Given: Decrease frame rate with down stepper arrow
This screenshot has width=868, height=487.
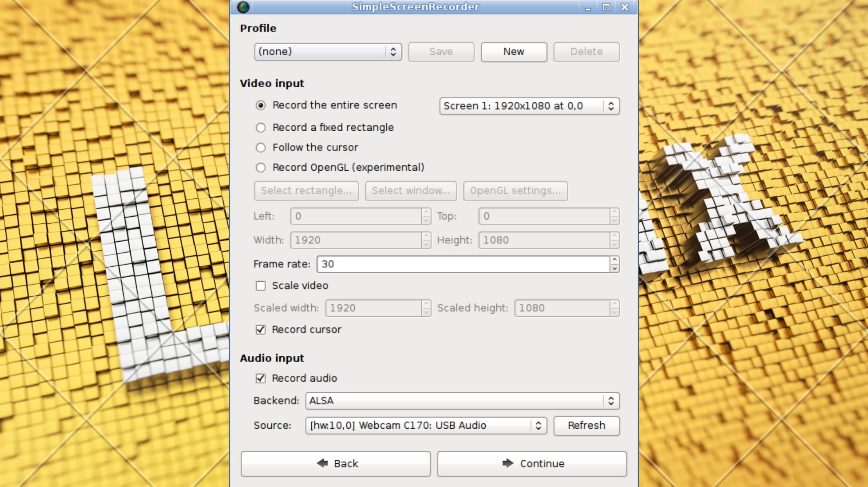Looking at the screenshot, I should click(x=615, y=269).
